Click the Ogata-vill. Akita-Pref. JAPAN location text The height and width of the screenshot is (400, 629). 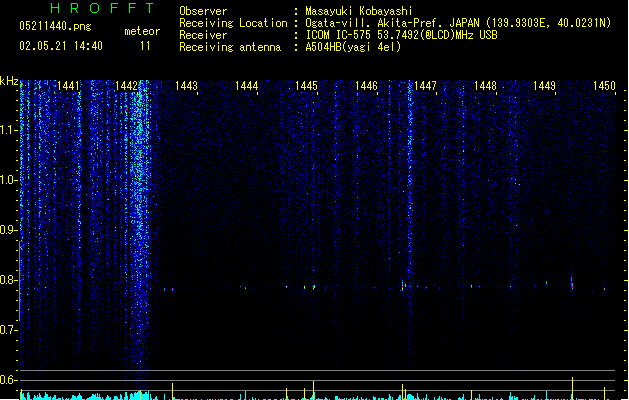(x=393, y=23)
